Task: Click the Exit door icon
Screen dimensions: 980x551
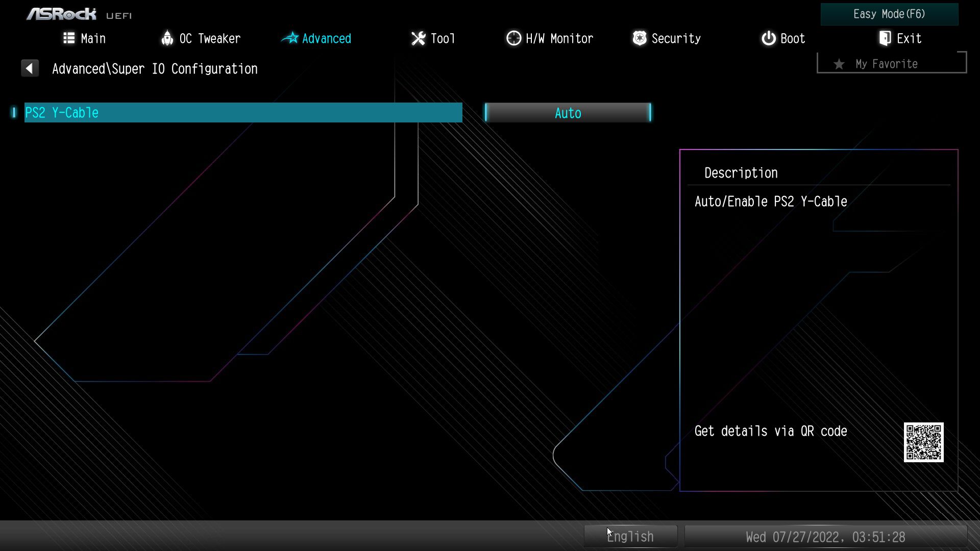Action: click(x=885, y=38)
